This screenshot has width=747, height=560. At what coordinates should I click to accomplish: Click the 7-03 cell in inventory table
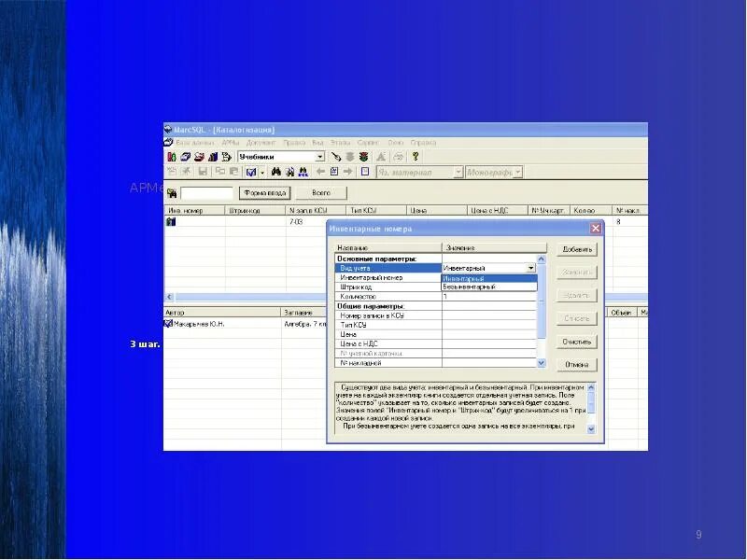pos(316,221)
